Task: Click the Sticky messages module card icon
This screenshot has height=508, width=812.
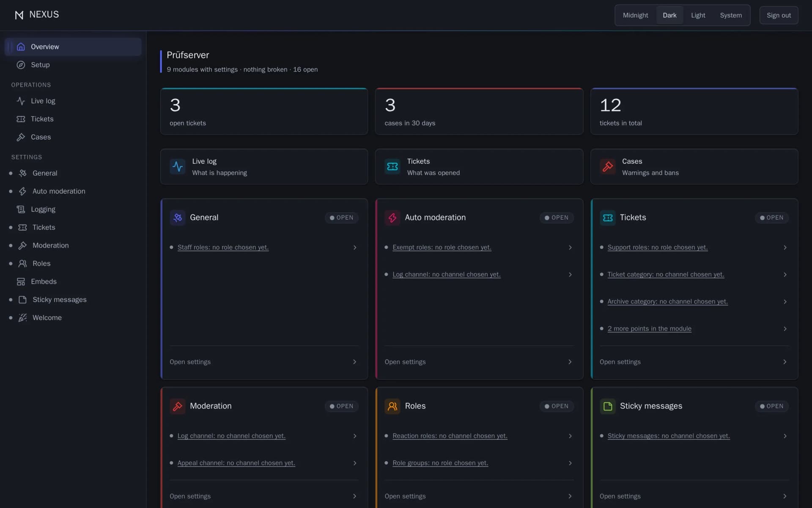Action: [x=608, y=406]
